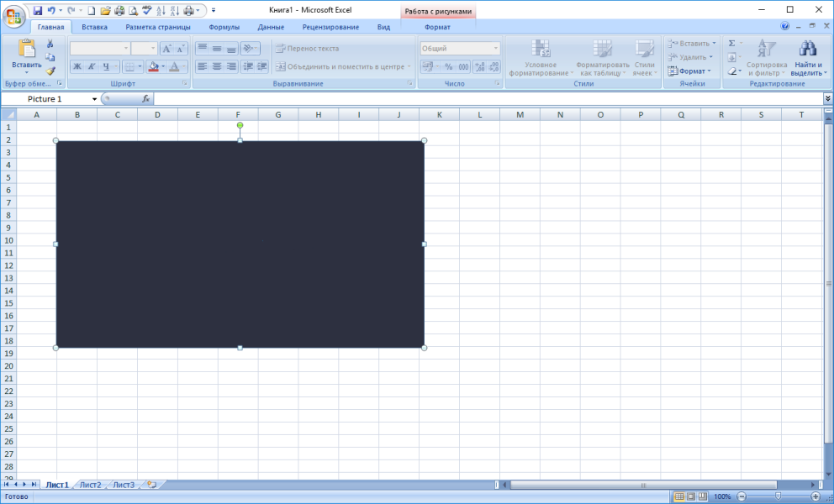Screen dimensions: 834x504
Task: Activate the Format Painter brush
Action: (x=50, y=71)
